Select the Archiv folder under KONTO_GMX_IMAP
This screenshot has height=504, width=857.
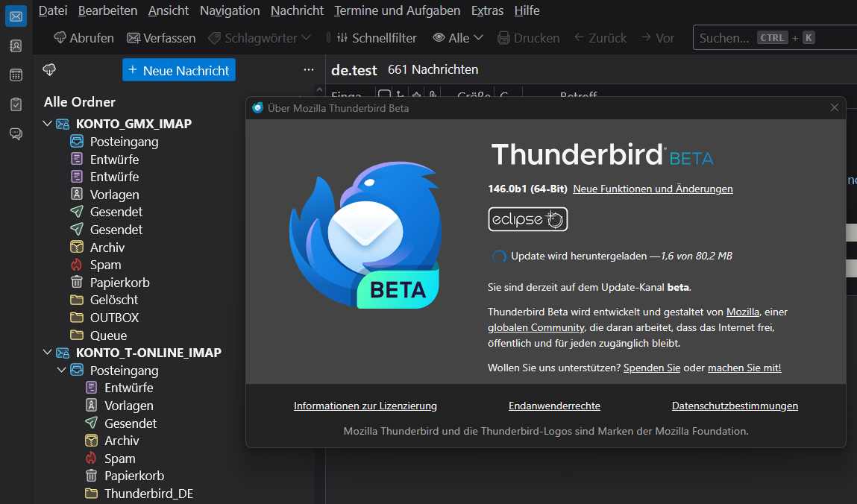coord(107,248)
